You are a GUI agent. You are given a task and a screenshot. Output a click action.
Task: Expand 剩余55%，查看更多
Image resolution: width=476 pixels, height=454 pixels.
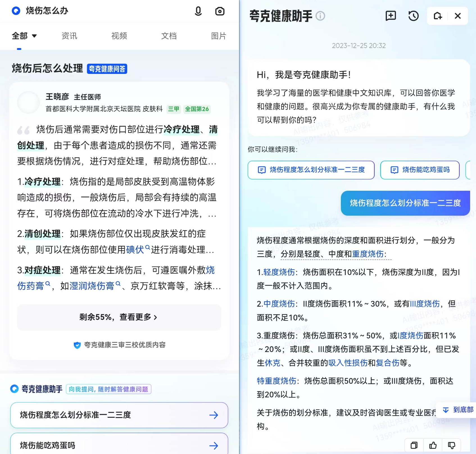pyautogui.click(x=119, y=317)
